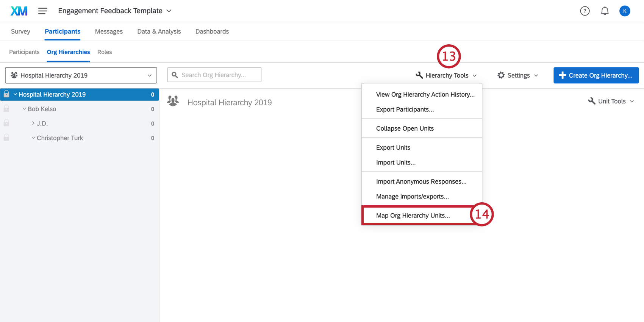The width and height of the screenshot is (644, 322).
Task: Click the Unit Tools wrench icon
Action: click(x=592, y=101)
